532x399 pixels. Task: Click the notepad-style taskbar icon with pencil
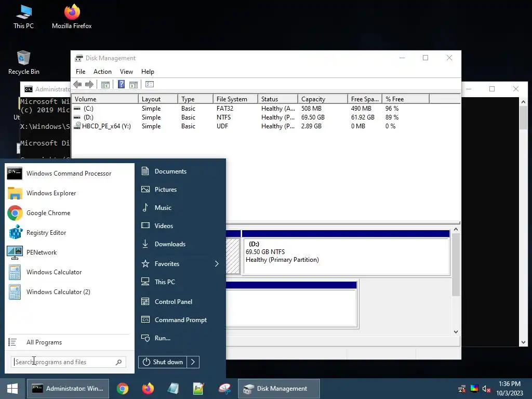pos(198,389)
